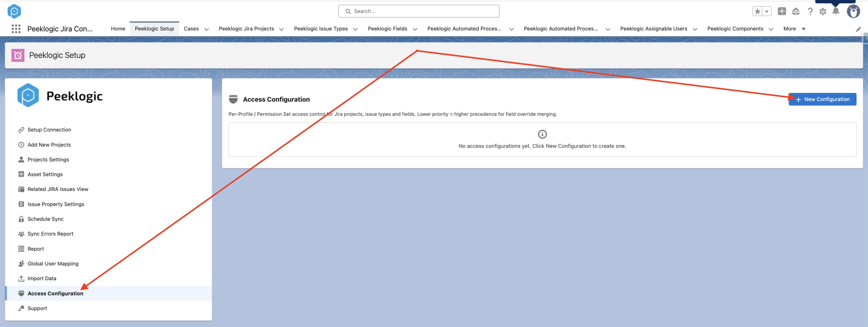Open Projects Settings in the sidebar

coord(48,159)
